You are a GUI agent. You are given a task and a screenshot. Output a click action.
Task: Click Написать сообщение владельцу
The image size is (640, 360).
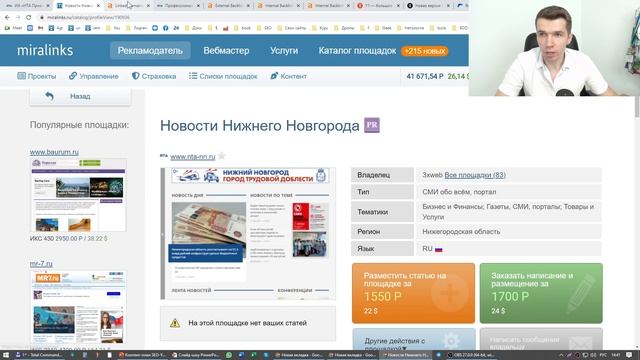[541, 339]
